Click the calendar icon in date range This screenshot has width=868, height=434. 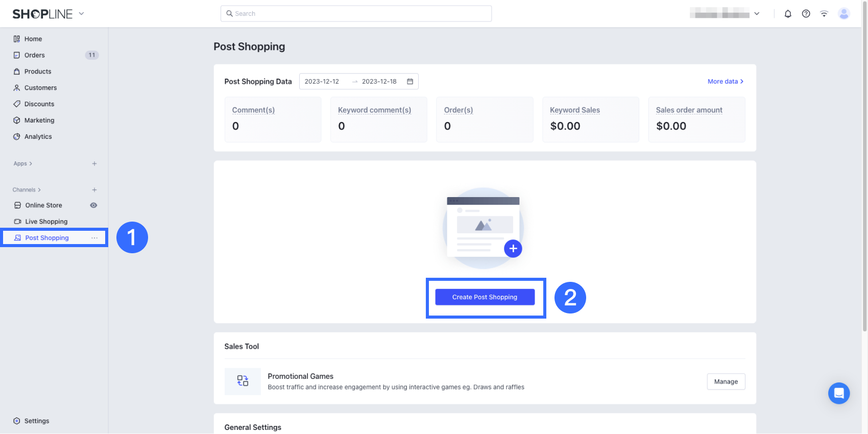click(x=410, y=82)
